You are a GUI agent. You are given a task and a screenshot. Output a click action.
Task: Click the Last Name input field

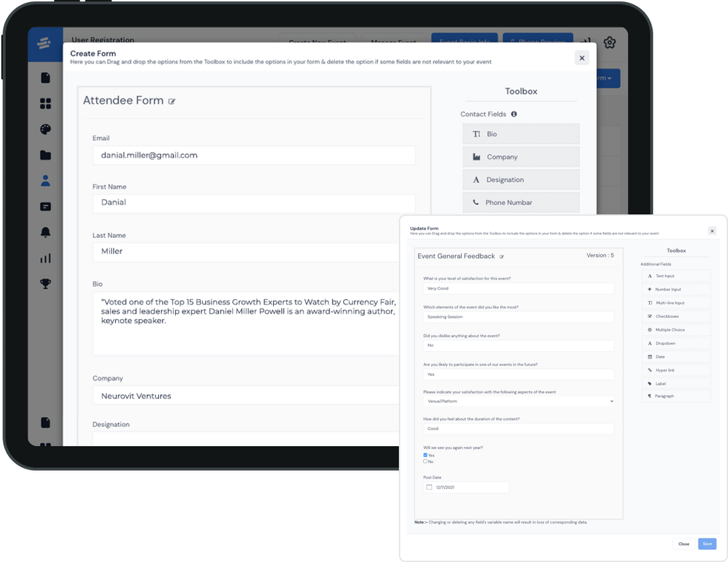[246, 251]
